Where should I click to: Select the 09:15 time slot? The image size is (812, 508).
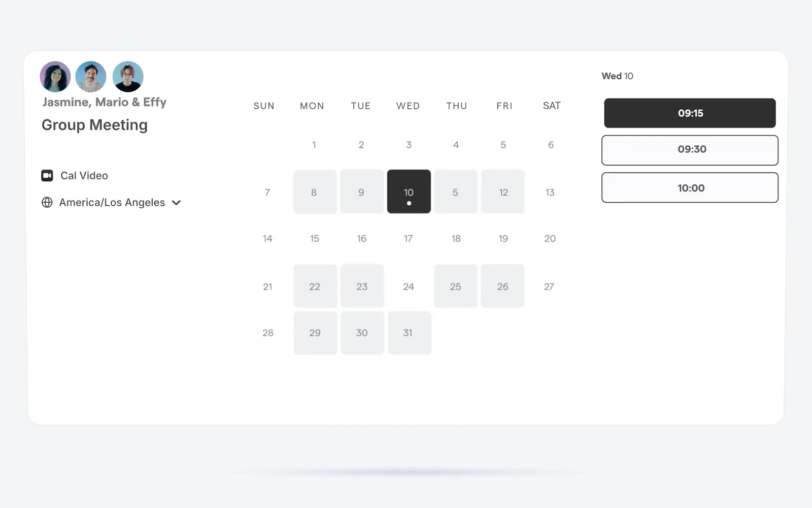690,113
